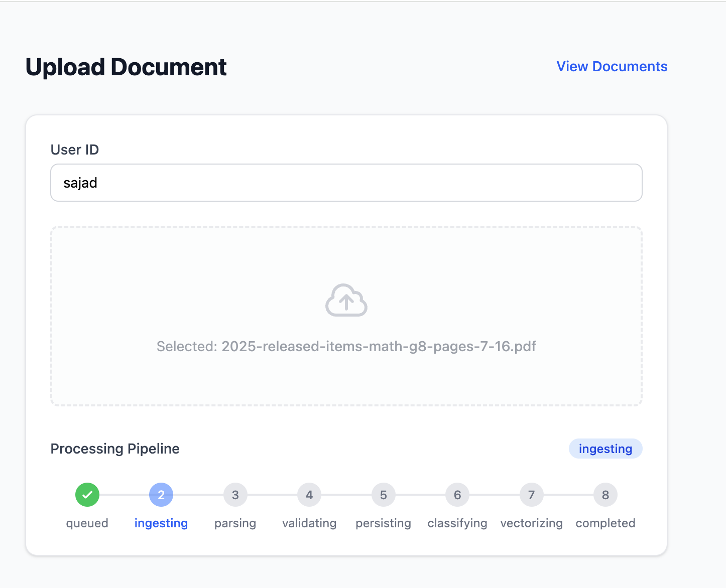Click the selected PDF filename text
Screen dimensions: 726x588
tap(346, 346)
